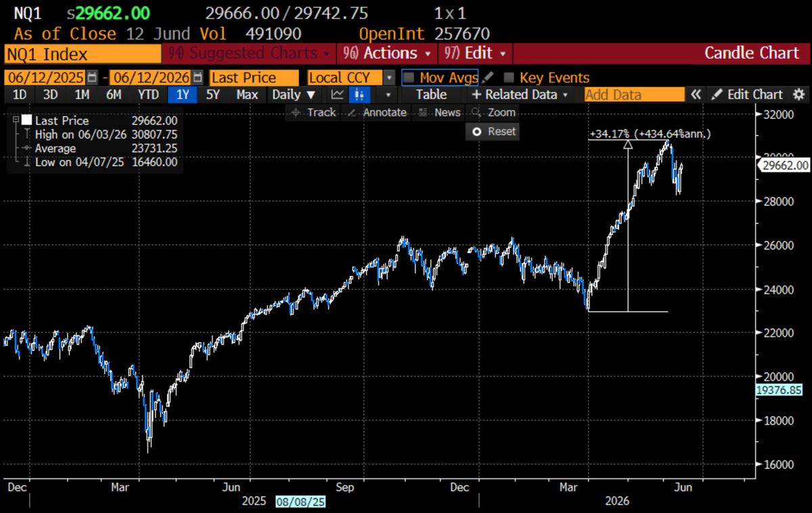
Task: Select the 3D time range
Action: tap(51, 95)
